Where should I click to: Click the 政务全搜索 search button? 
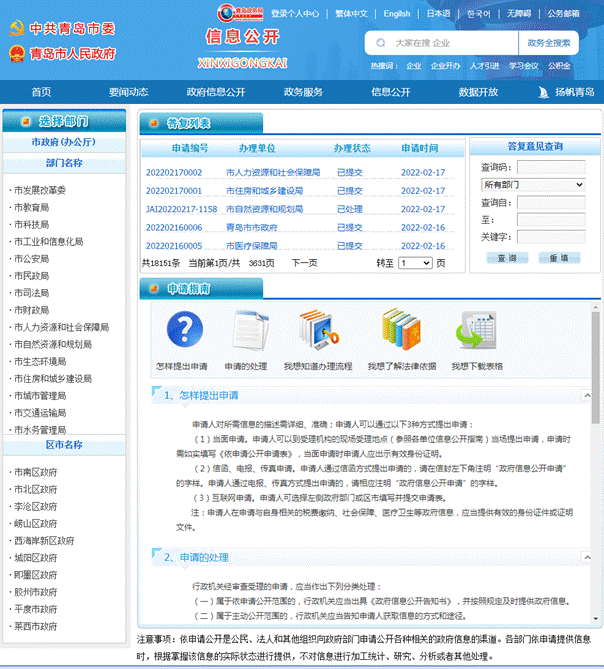pyautogui.click(x=549, y=44)
